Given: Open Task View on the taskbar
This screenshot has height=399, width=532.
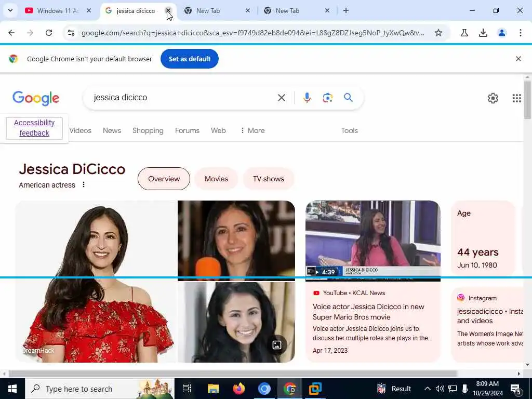Looking at the screenshot, I should point(187,389).
